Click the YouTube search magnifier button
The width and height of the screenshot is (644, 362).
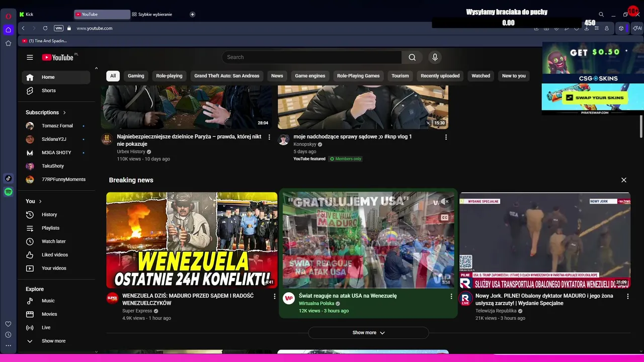pyautogui.click(x=412, y=57)
